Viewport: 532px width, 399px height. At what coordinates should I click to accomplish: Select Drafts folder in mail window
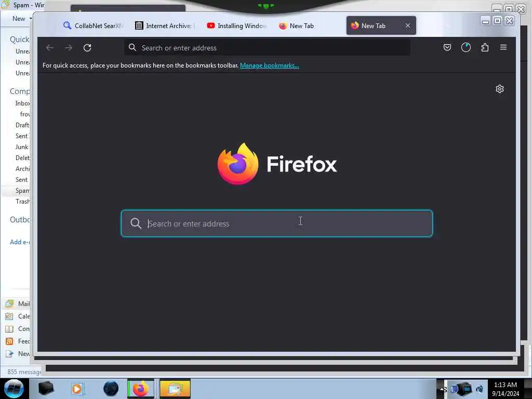coord(22,125)
